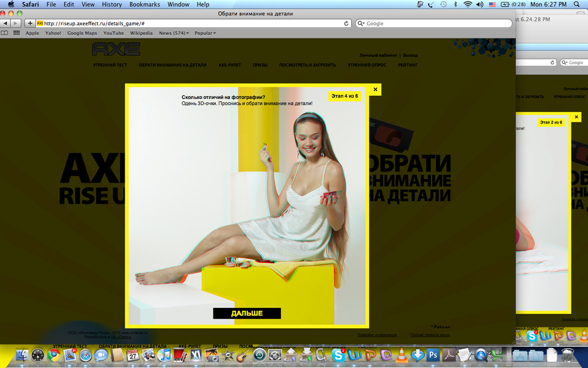Open System Preferences gears icon in the Dock
Image resolution: width=588 pixels, height=368 pixels.
[275, 355]
